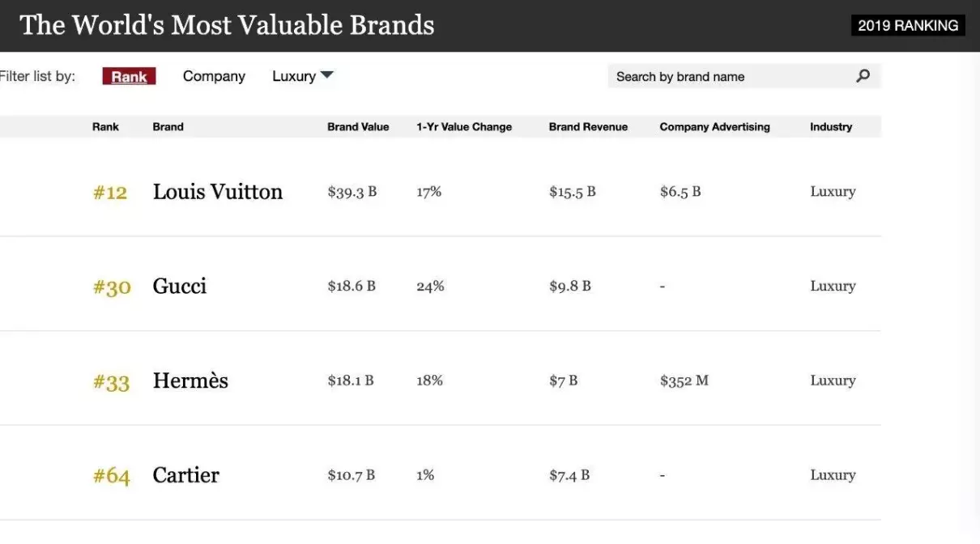
Task: Sort by Company Advertising column header
Action: click(x=714, y=127)
